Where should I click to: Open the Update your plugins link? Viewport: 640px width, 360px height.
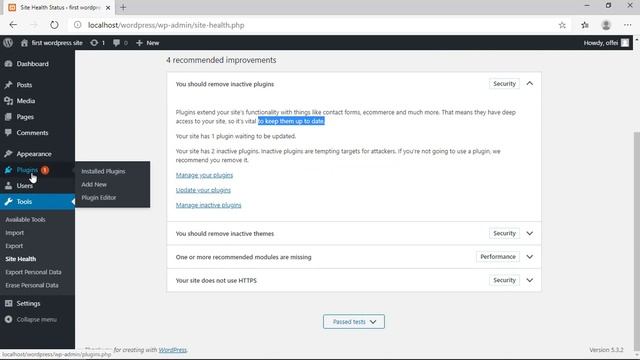pos(203,190)
